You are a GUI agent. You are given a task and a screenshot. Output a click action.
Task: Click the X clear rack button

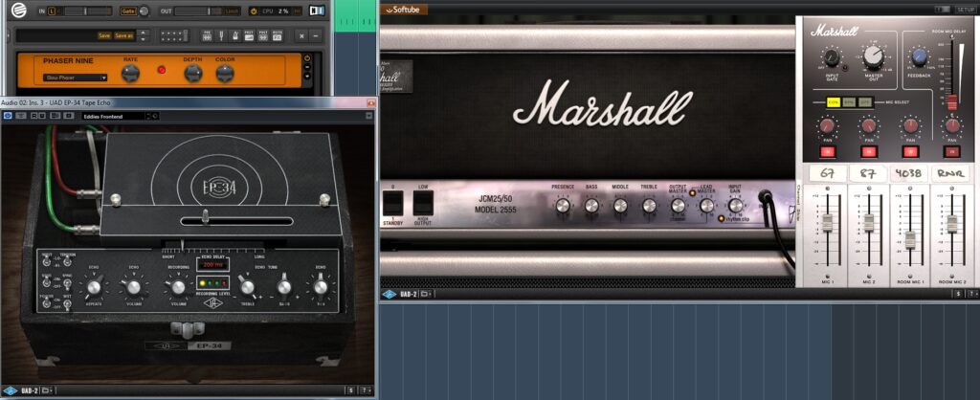301,35
